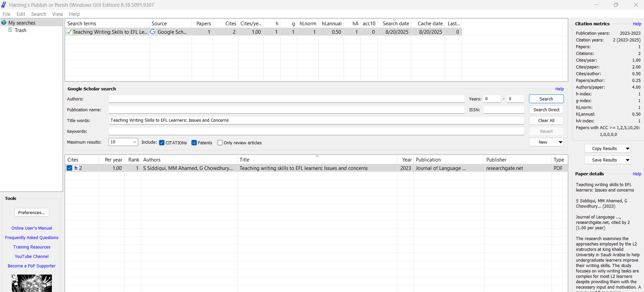Click the globe icon beside My searches
This screenshot has width=644, height=292.
coord(4,23)
